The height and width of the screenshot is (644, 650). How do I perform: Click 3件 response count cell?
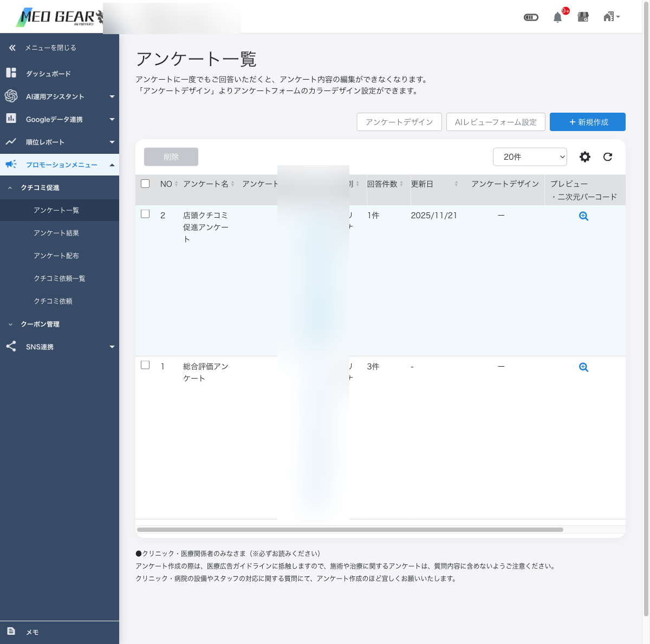(373, 367)
